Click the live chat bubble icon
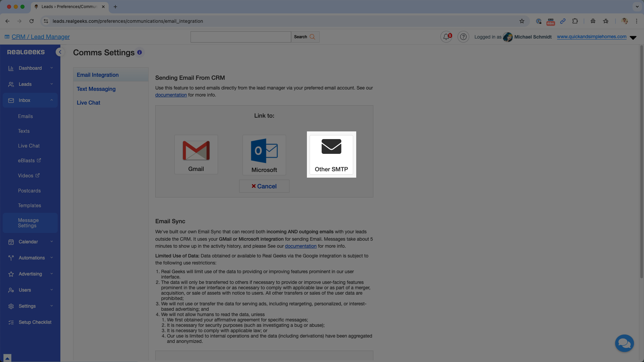The height and width of the screenshot is (362, 644). [624, 343]
